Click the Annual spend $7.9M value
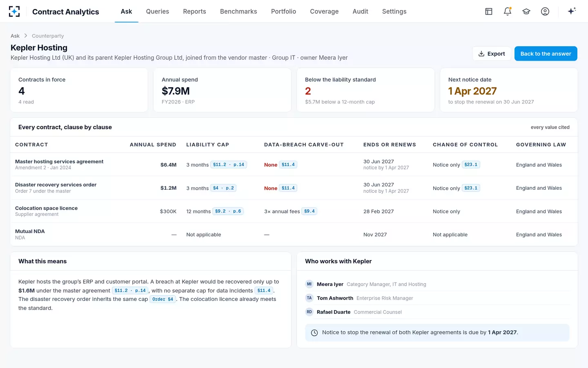Image resolution: width=588 pixels, height=368 pixels. pos(176,91)
